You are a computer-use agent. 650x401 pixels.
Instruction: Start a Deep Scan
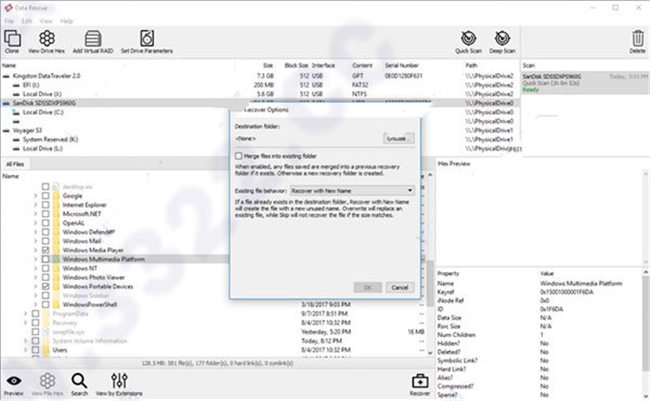click(502, 41)
